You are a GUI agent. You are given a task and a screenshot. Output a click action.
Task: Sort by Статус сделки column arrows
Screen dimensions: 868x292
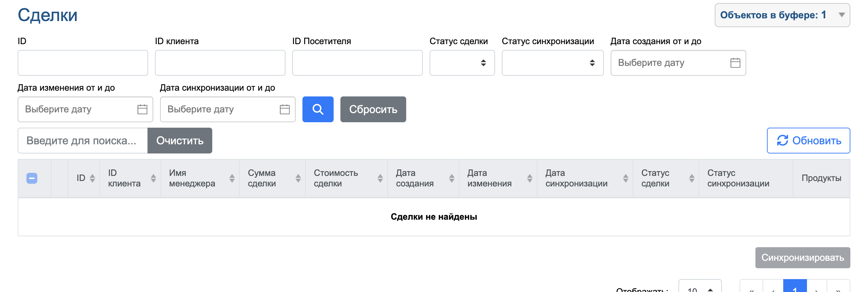coord(692,178)
